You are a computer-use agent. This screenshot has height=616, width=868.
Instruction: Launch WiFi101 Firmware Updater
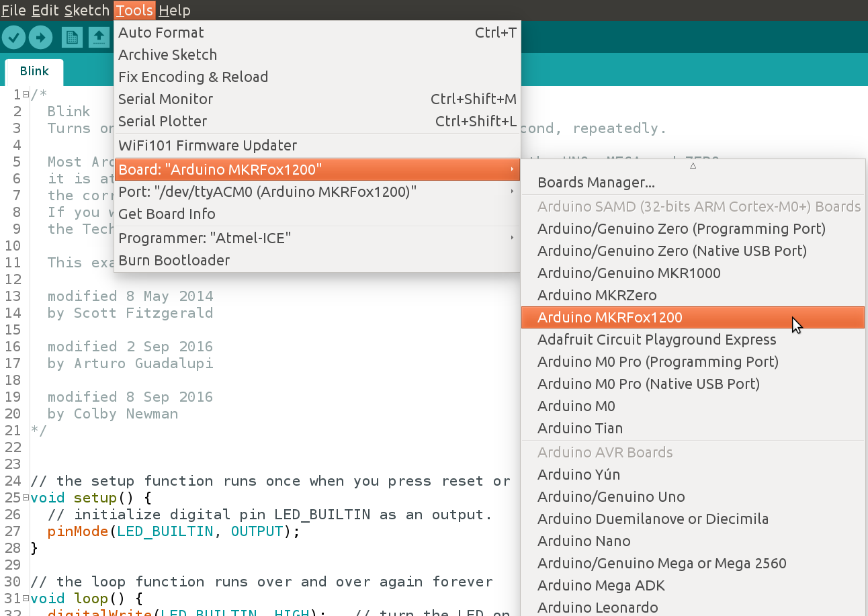[317, 145]
